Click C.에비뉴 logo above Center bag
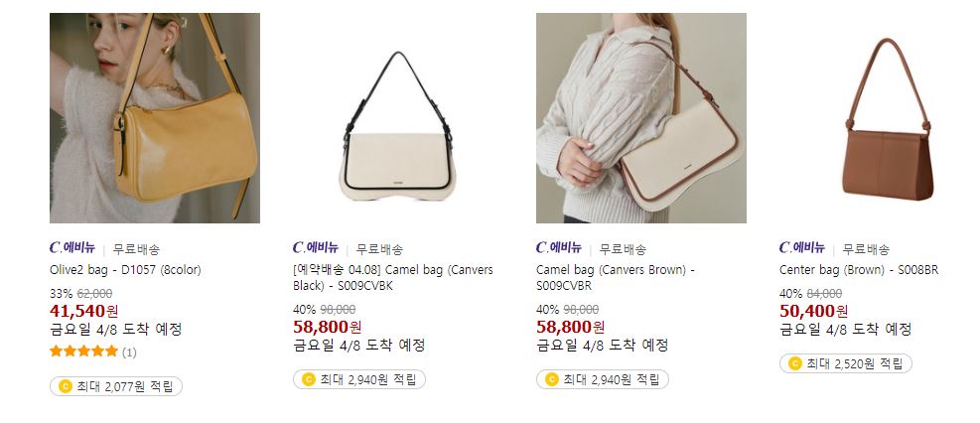This screenshot has width=980, height=423. pyautogui.click(x=802, y=248)
